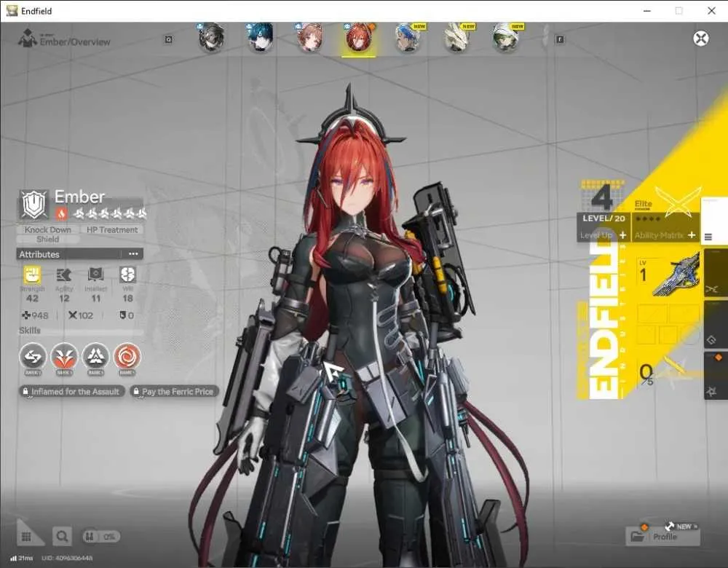This screenshot has height=568, width=728.
Task: Click the Ember/Overview header icon
Action: [27, 38]
